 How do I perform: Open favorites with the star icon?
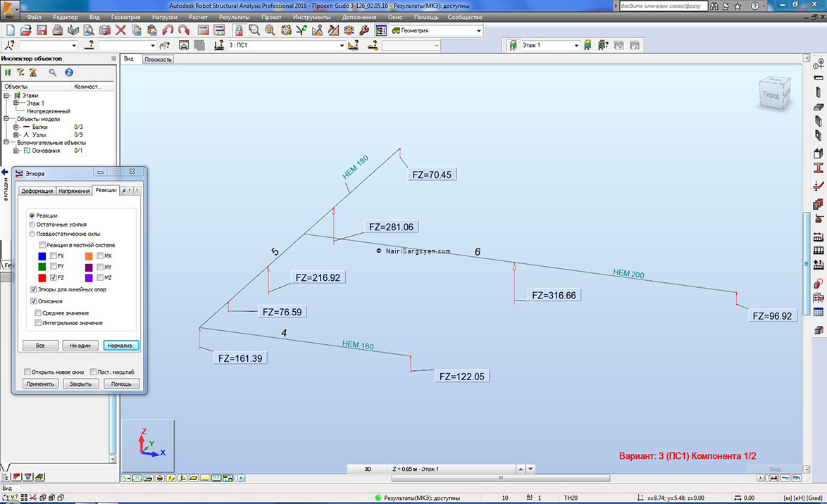coord(738,6)
